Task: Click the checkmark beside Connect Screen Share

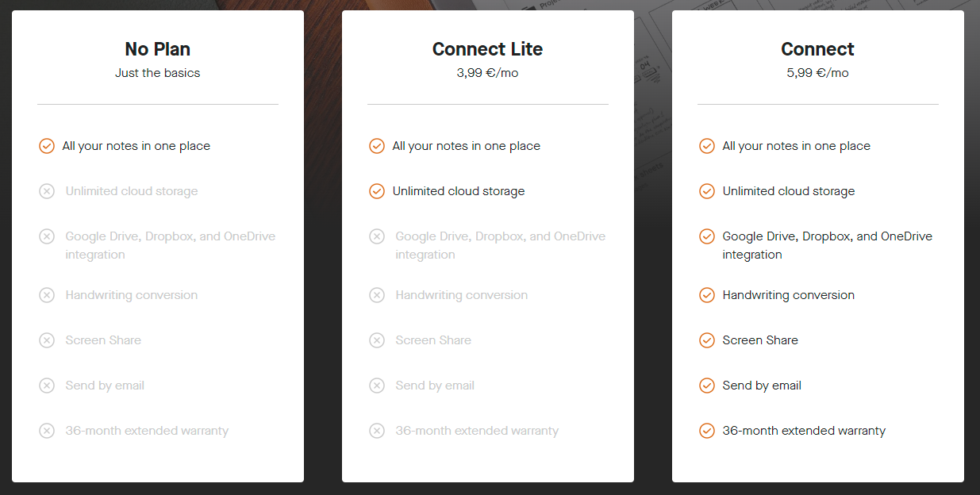Action: click(707, 340)
